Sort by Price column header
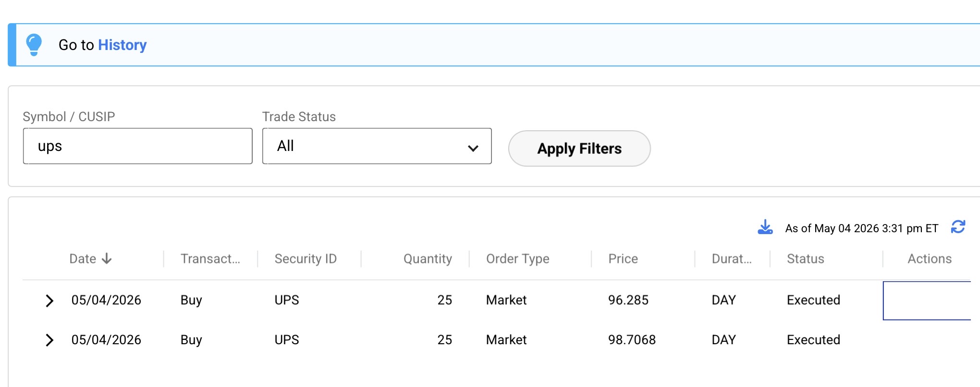This screenshot has height=387, width=980. (x=623, y=259)
